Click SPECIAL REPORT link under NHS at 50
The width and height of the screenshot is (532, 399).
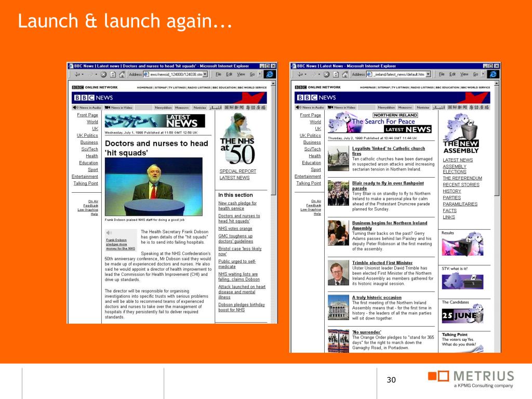[238, 171]
